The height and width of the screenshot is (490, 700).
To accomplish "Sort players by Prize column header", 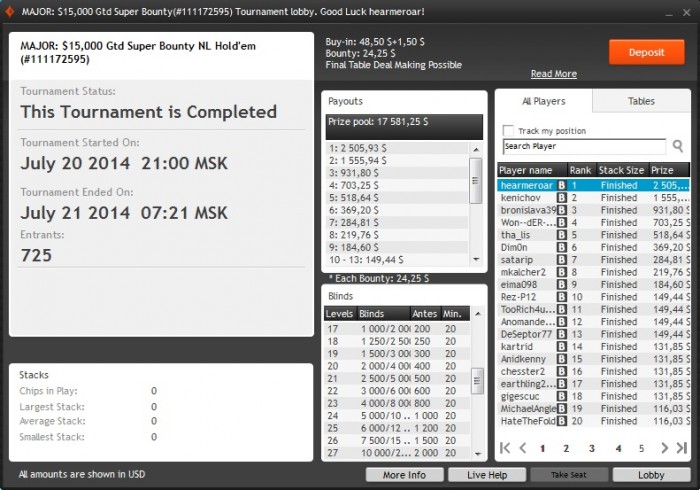I will 669,170.
